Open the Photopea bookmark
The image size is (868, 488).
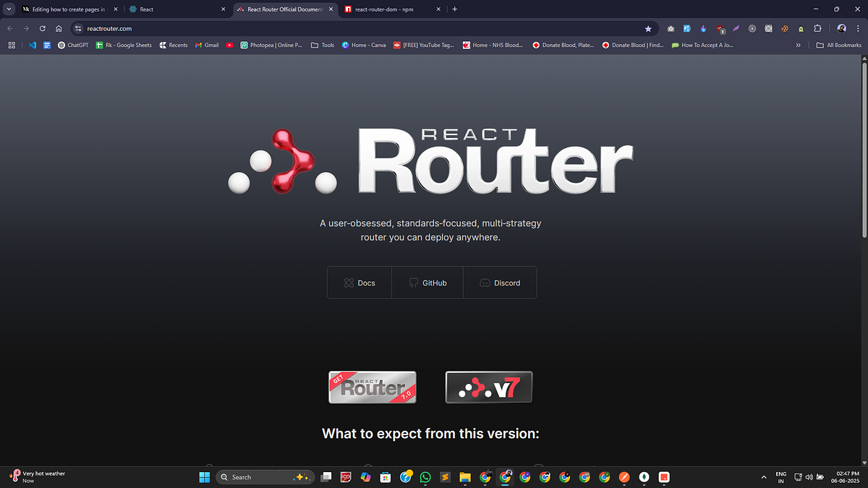[x=271, y=45]
